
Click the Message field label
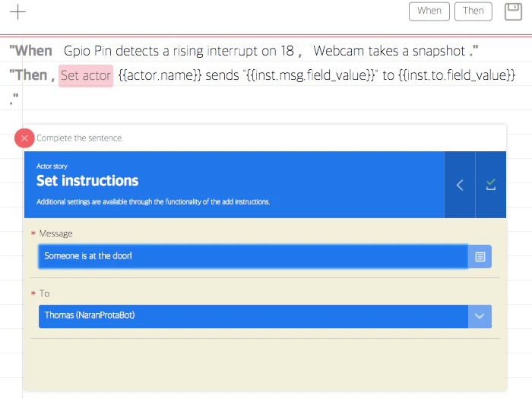(55, 233)
